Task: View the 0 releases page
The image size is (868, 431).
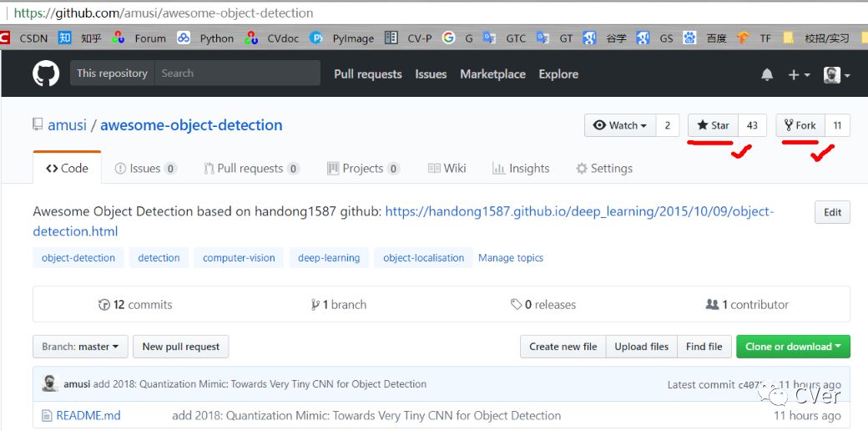Action: pos(543,305)
